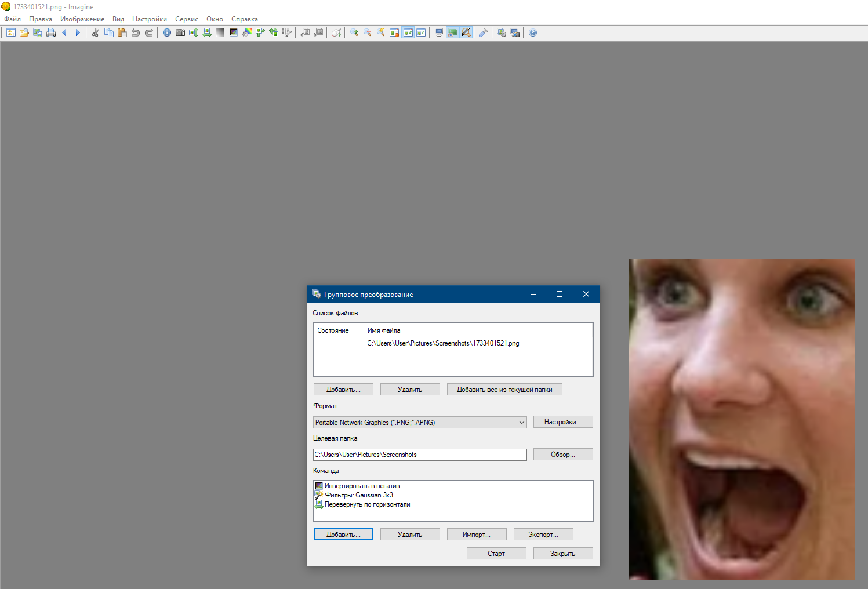The image size is (868, 589).
Task: Click the mouse cursor toolbar icon
Action: tap(336, 32)
